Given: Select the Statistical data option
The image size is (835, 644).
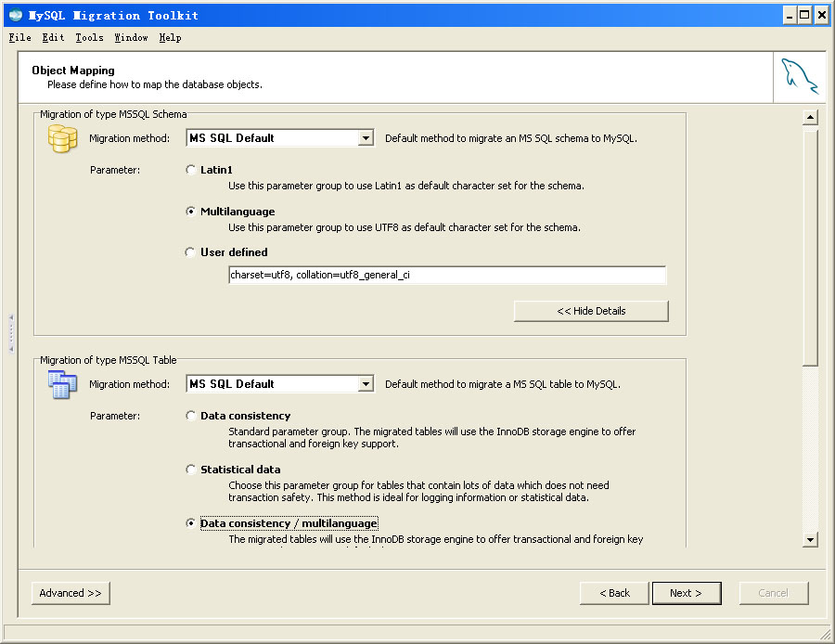Looking at the screenshot, I should pyautogui.click(x=190, y=470).
